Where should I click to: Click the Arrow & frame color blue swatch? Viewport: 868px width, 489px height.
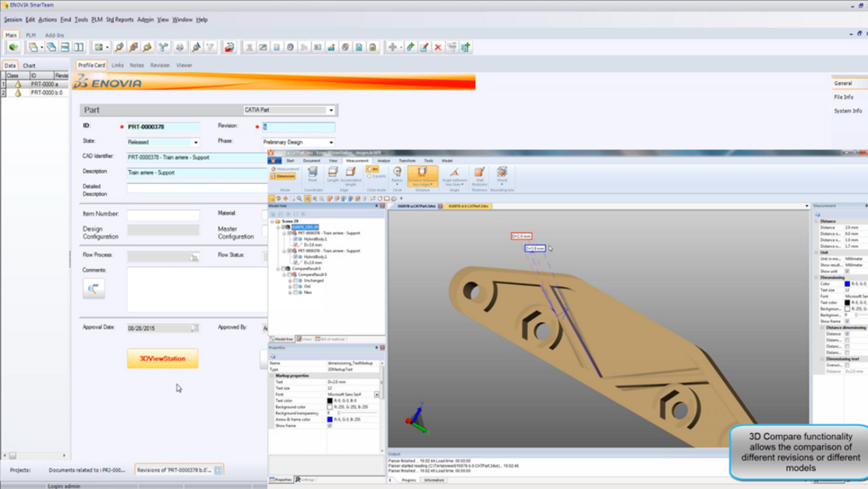(330, 420)
